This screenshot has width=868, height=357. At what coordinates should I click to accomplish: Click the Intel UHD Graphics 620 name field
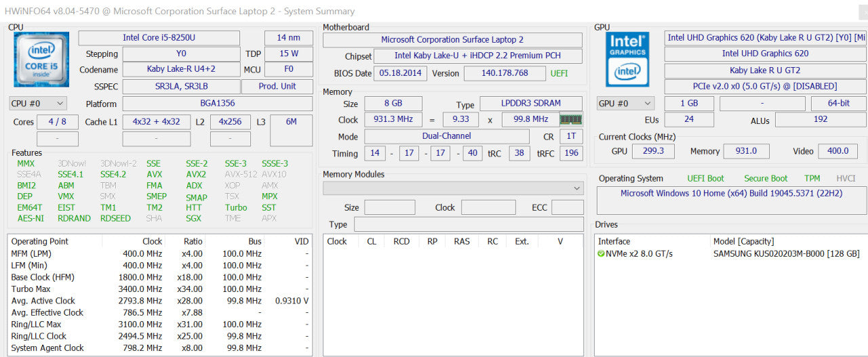point(765,54)
